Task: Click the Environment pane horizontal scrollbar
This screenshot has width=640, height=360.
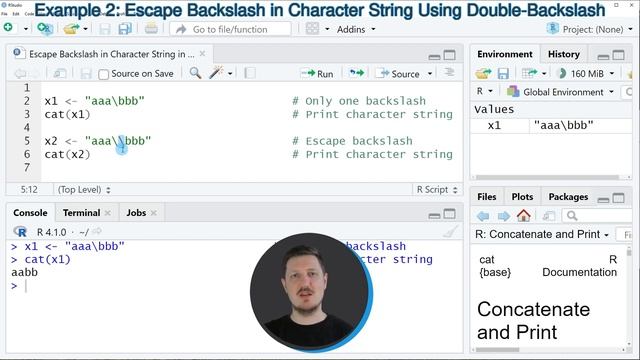Action: click(x=547, y=177)
